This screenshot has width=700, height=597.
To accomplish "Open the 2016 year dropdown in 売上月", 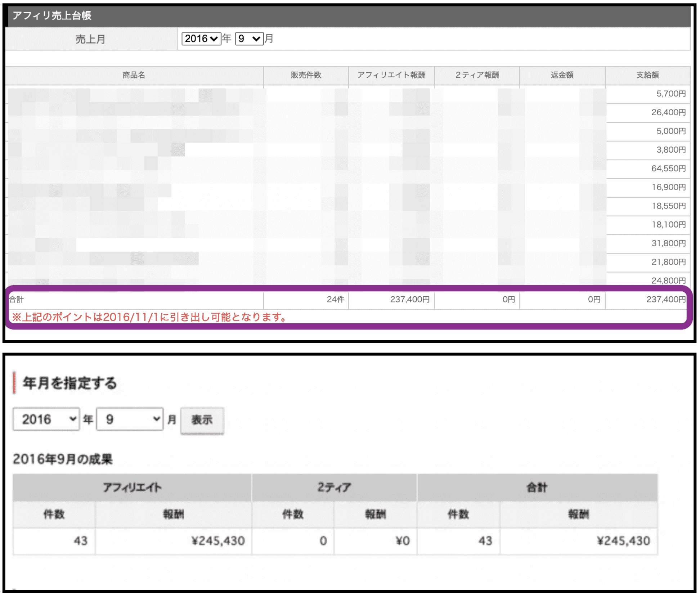I will point(201,39).
